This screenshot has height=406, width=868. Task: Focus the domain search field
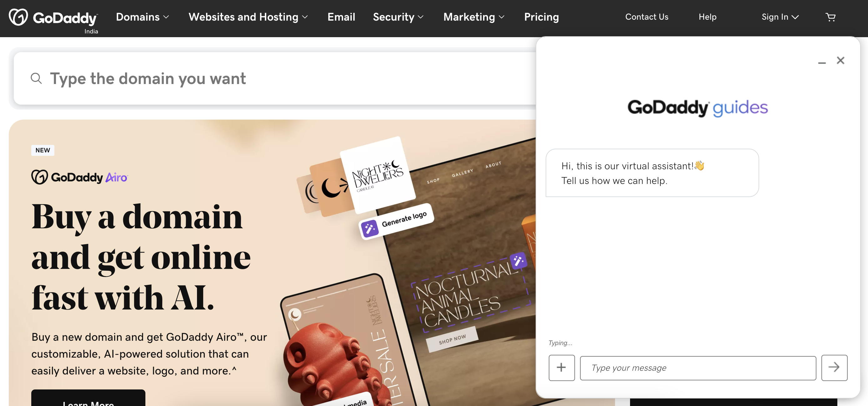[275, 78]
